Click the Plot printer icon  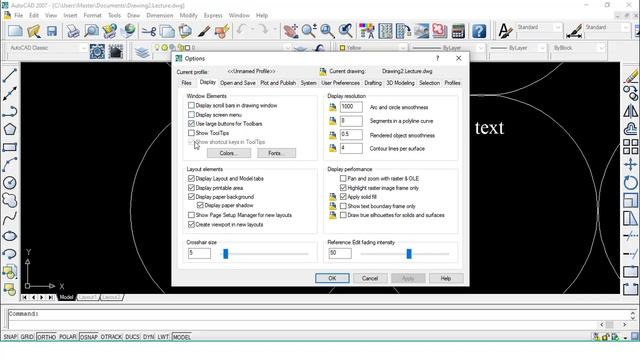coord(73,31)
